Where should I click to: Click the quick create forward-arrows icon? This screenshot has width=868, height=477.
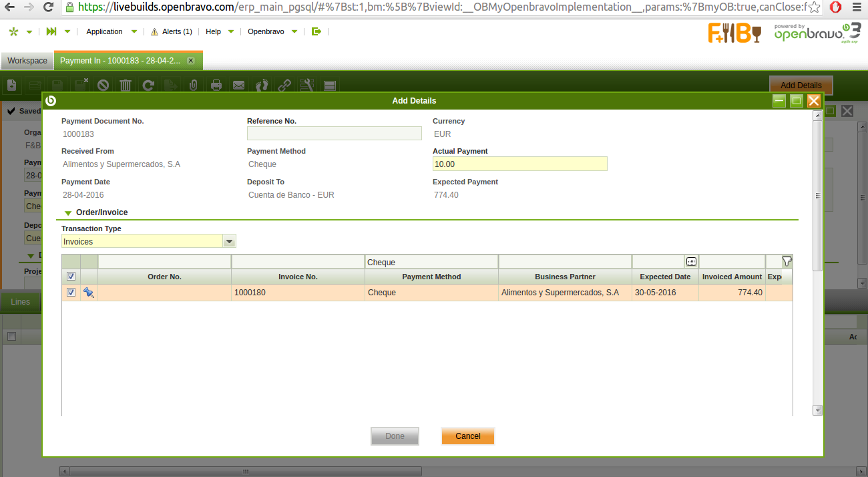click(51, 32)
